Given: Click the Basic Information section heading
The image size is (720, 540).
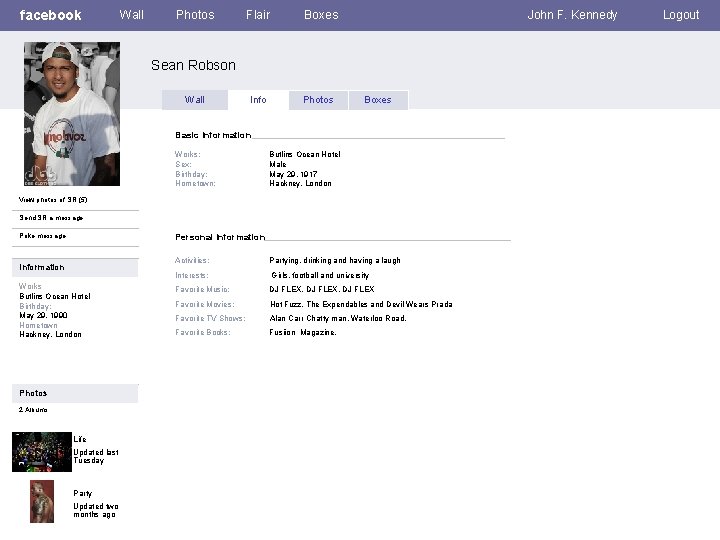Looking at the screenshot, I should (x=213, y=135).
